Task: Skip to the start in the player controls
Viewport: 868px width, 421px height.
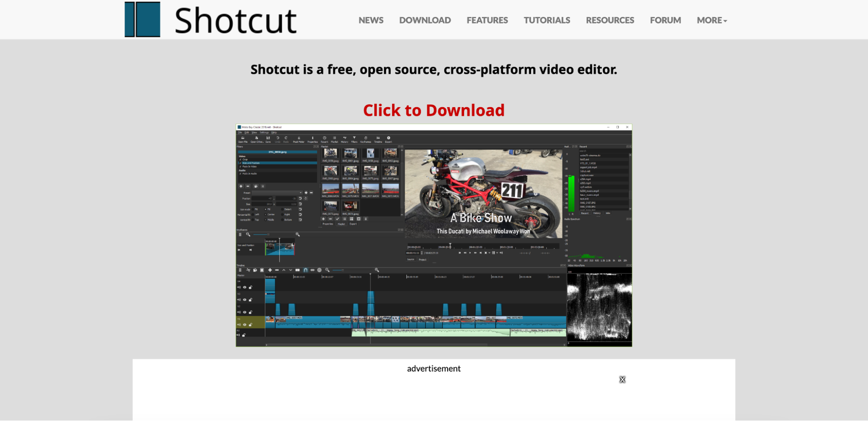Action: click(x=459, y=253)
